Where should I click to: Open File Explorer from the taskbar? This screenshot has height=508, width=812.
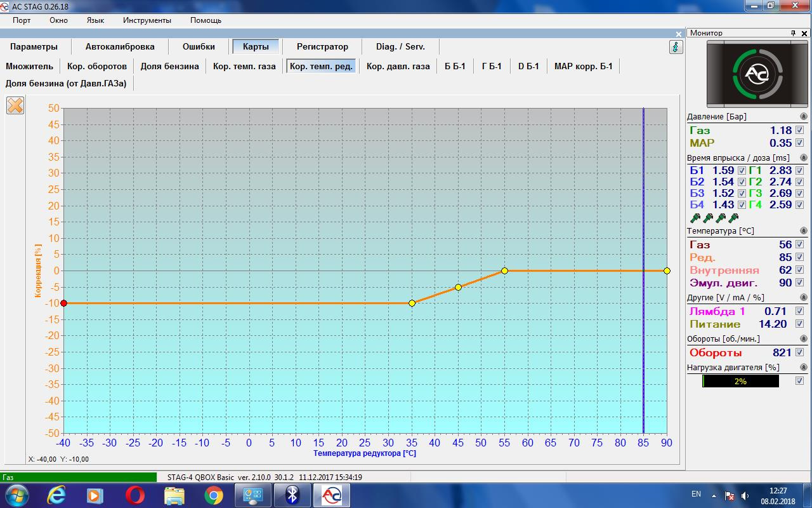click(174, 495)
